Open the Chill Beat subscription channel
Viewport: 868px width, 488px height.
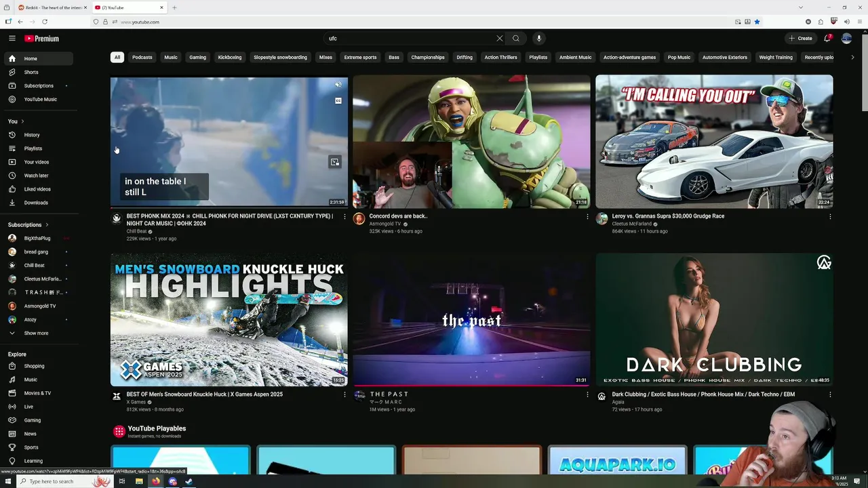tap(40, 266)
